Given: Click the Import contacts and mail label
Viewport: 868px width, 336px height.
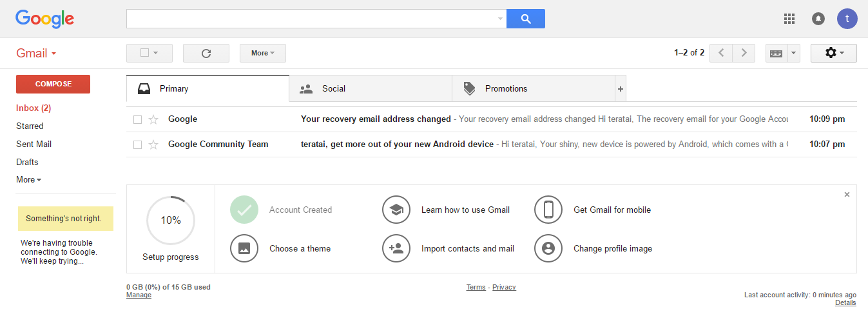Looking at the screenshot, I should coord(468,248).
